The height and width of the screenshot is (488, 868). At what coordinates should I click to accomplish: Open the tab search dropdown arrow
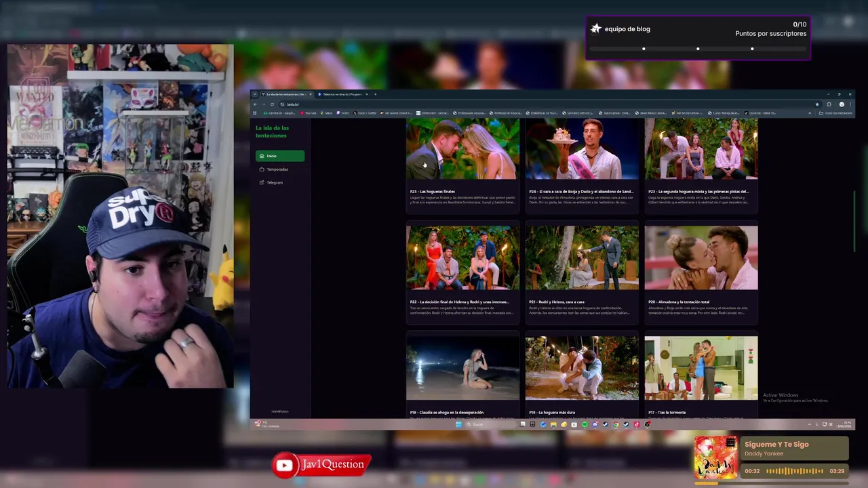click(254, 94)
